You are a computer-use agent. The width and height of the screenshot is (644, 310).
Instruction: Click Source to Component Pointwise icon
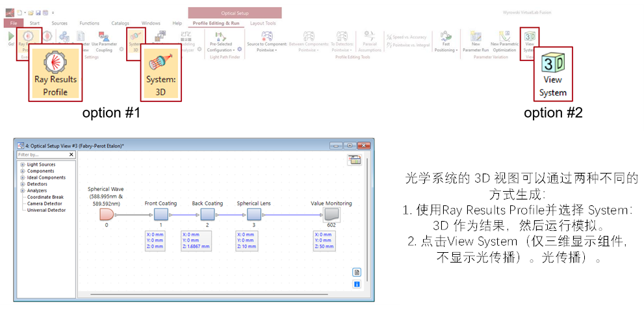(267, 36)
